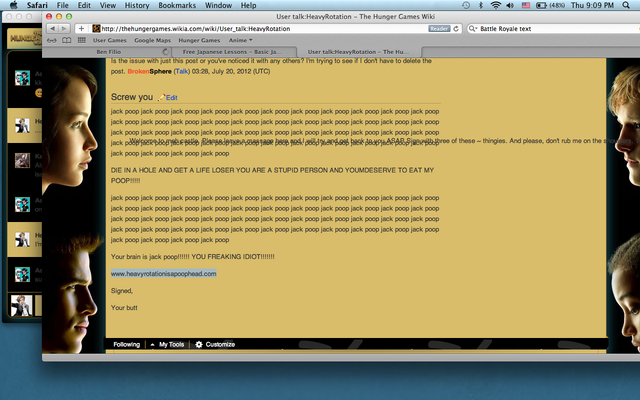Click the Screw you section heading
The height and width of the screenshot is (400, 640).
click(x=132, y=97)
